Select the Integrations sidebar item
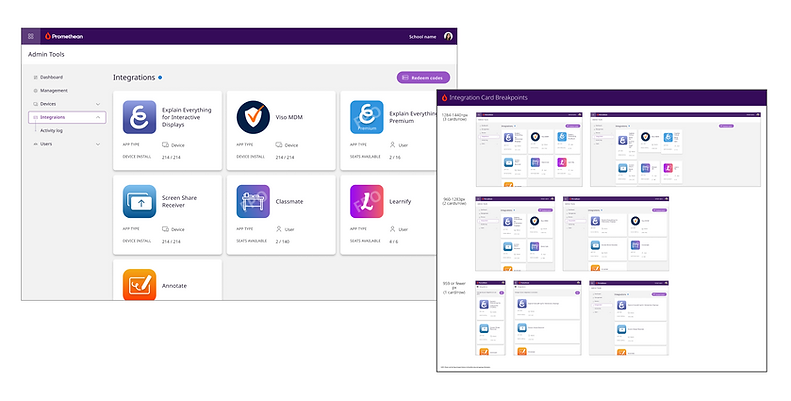This screenshot has height=401, width=791. point(67,117)
